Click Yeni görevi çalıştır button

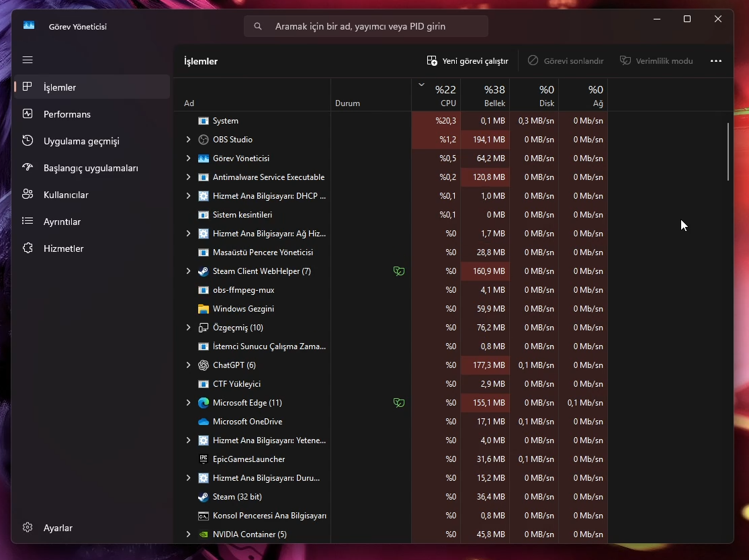pos(467,61)
